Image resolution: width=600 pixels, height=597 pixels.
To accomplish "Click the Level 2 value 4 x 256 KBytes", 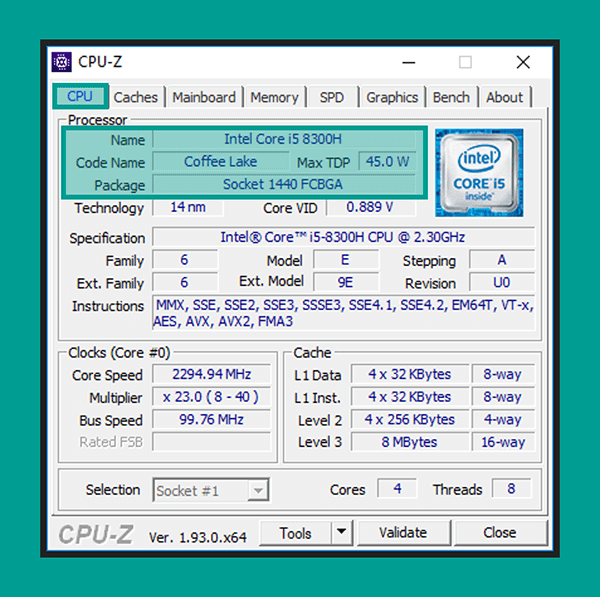I will tap(410, 419).
